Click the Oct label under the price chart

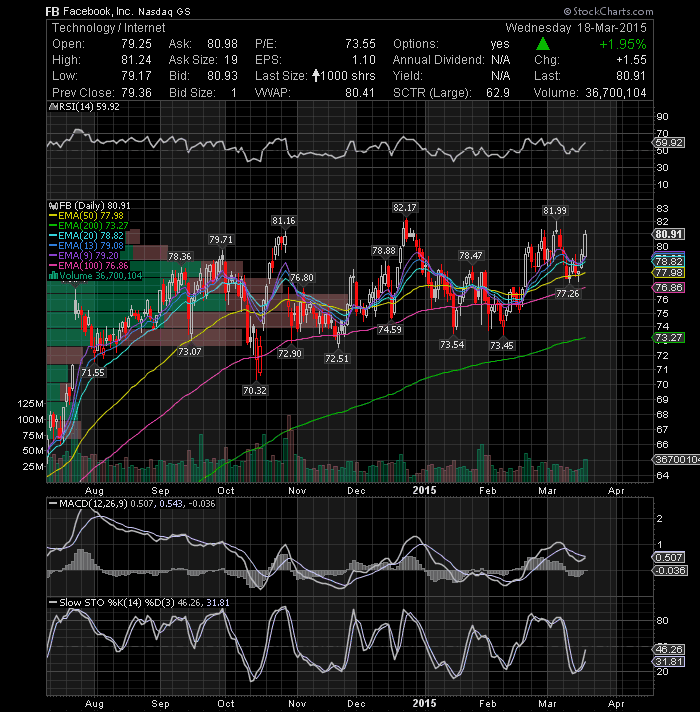click(x=226, y=490)
